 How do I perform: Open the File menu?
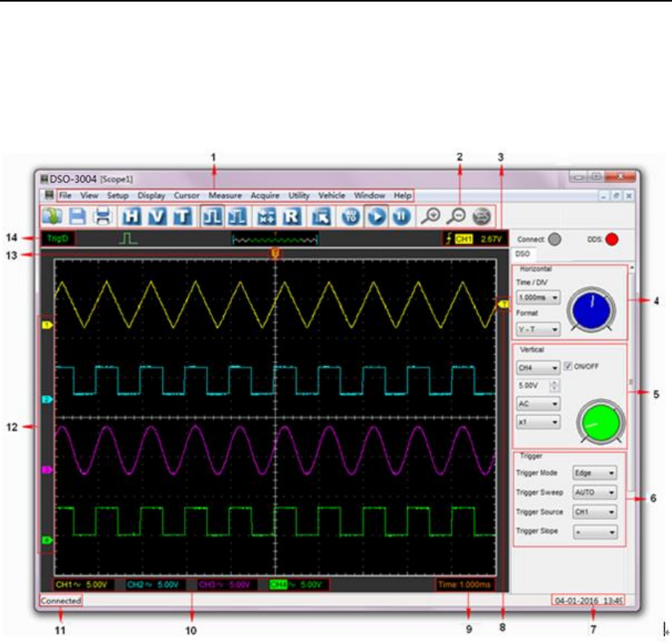tap(65, 195)
